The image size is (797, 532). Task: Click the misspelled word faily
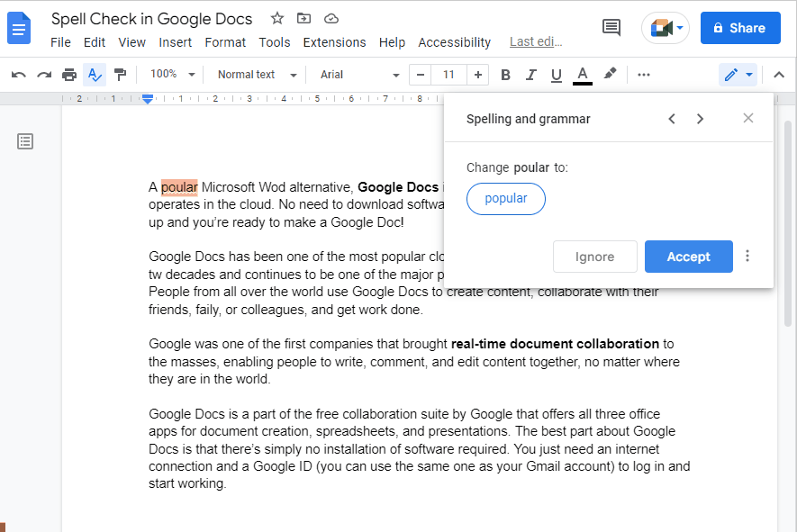coord(208,310)
